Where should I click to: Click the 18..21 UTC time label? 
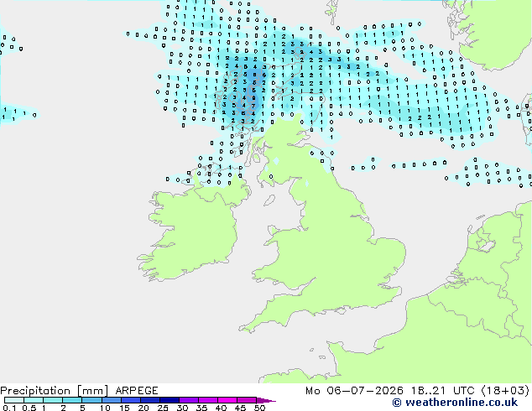point(442,391)
